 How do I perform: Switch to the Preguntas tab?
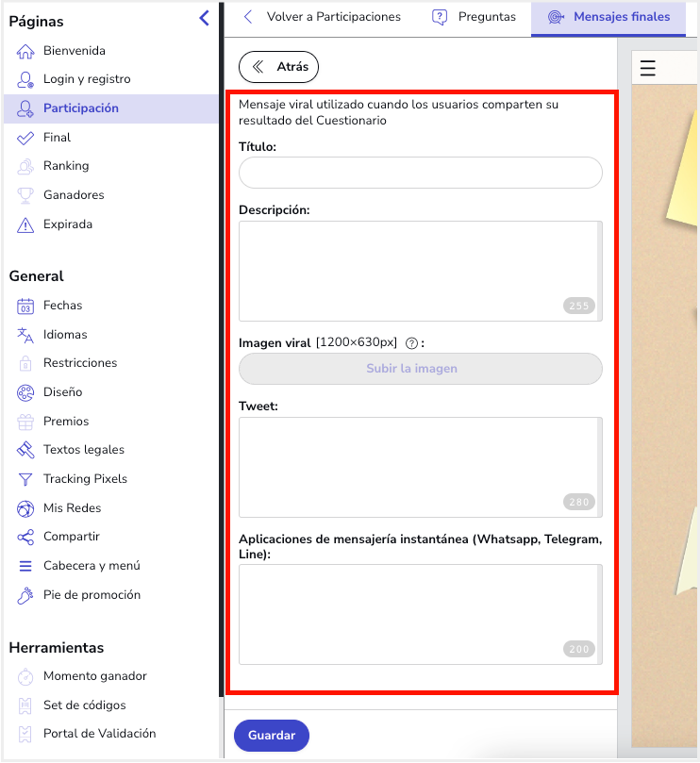click(x=475, y=17)
